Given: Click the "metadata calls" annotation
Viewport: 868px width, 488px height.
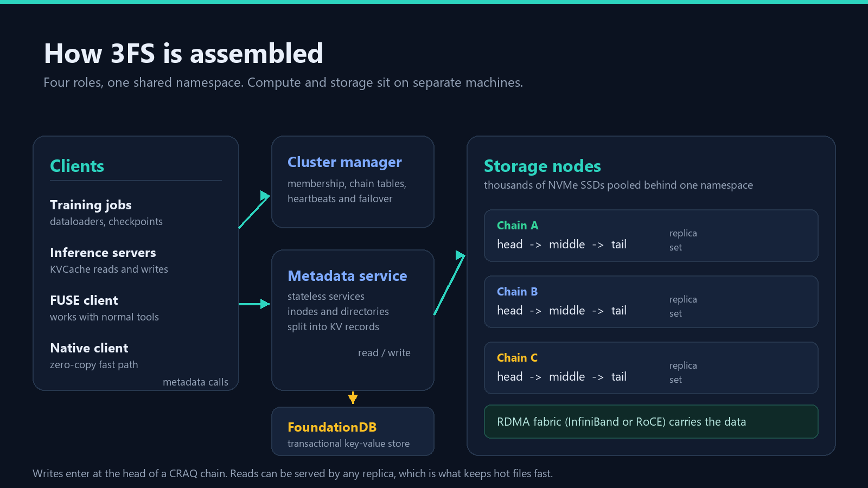Looking at the screenshot, I should point(195,382).
